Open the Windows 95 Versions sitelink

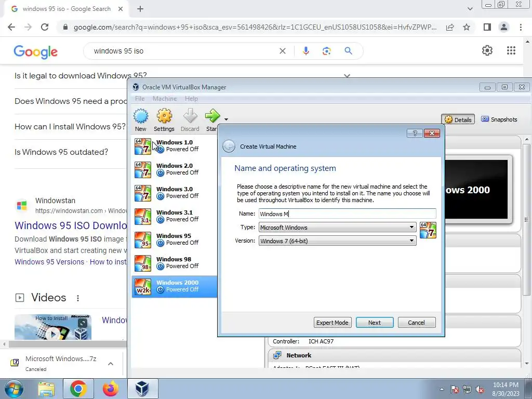[x=49, y=262]
